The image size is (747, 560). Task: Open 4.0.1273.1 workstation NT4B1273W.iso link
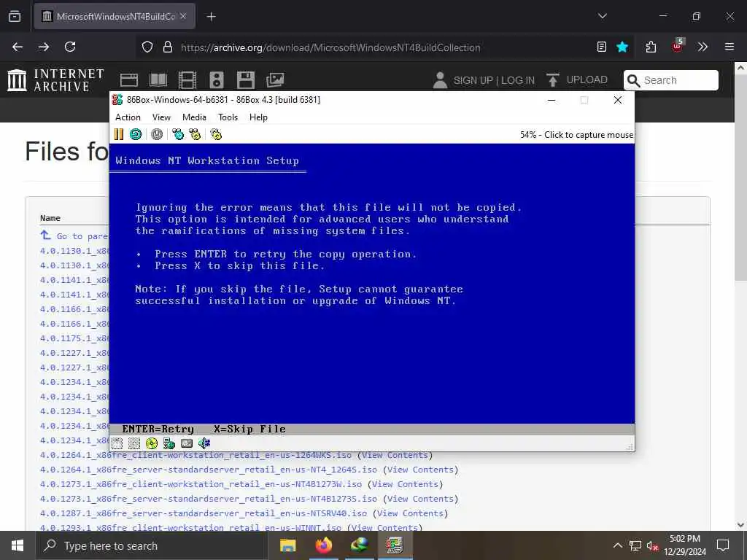(x=201, y=484)
